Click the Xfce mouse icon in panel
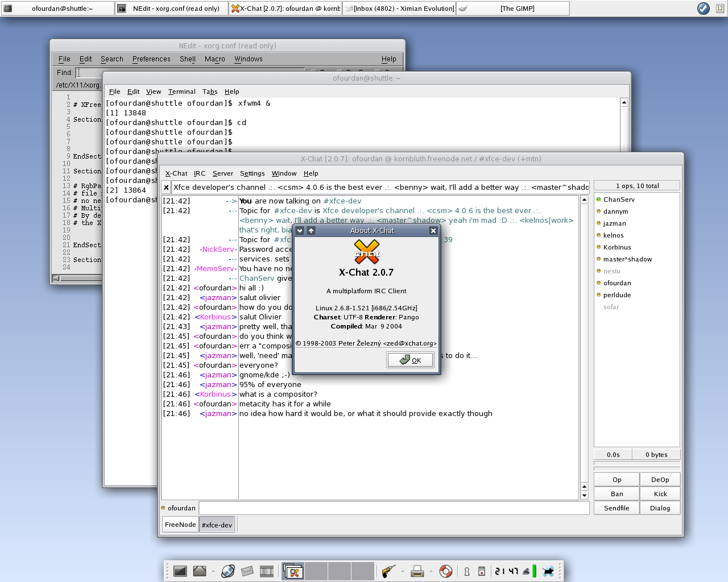The width and height of the screenshot is (728, 582). 548,571
